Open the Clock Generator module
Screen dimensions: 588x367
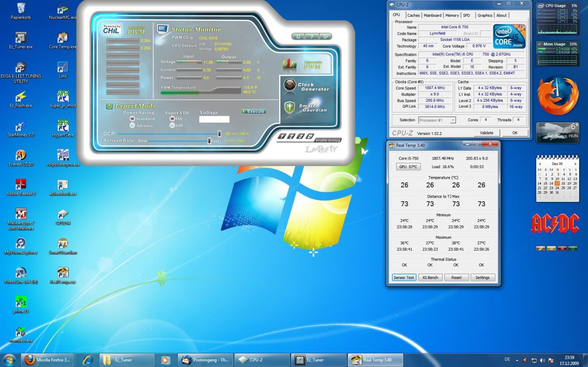[x=306, y=87]
